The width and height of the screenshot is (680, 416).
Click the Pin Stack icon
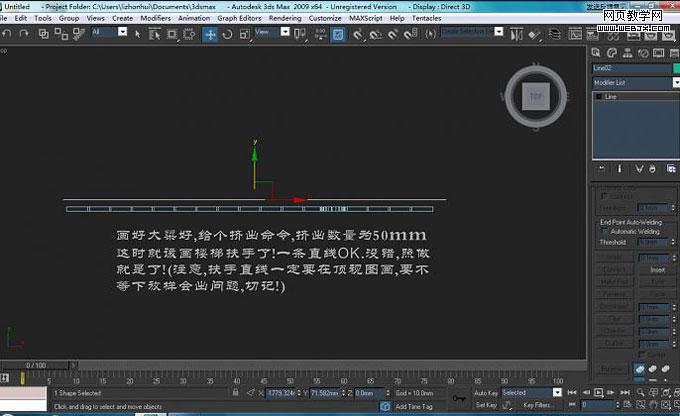[602, 169]
